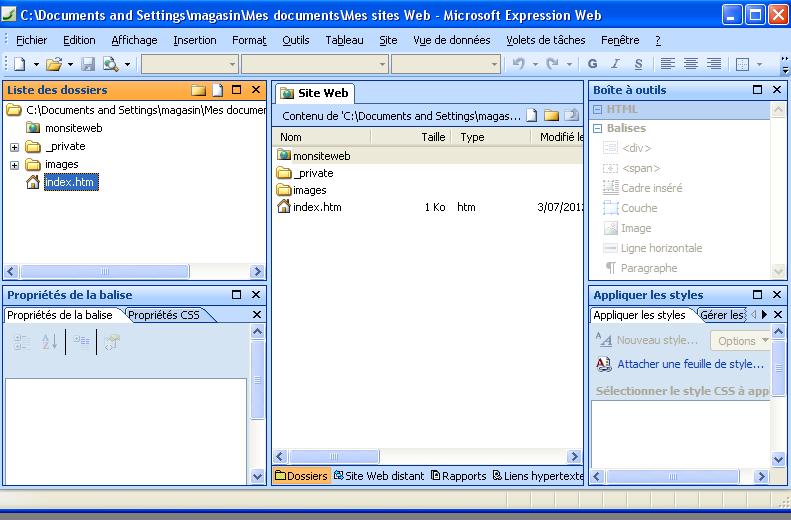791x520 pixels.
Task: Open the Volets de tâches menu
Action: [546, 40]
